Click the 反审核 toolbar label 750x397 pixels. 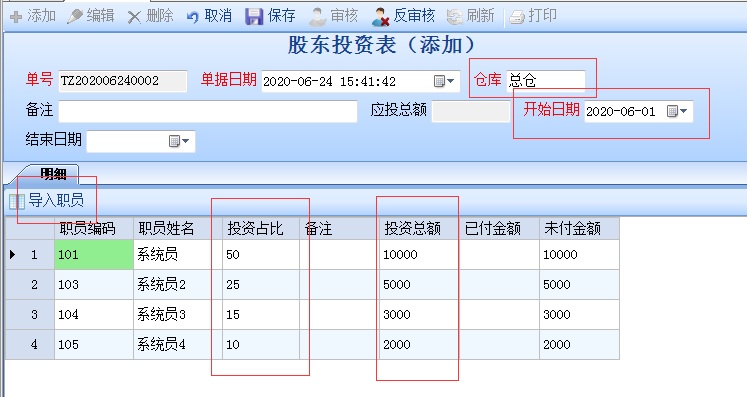[414, 16]
